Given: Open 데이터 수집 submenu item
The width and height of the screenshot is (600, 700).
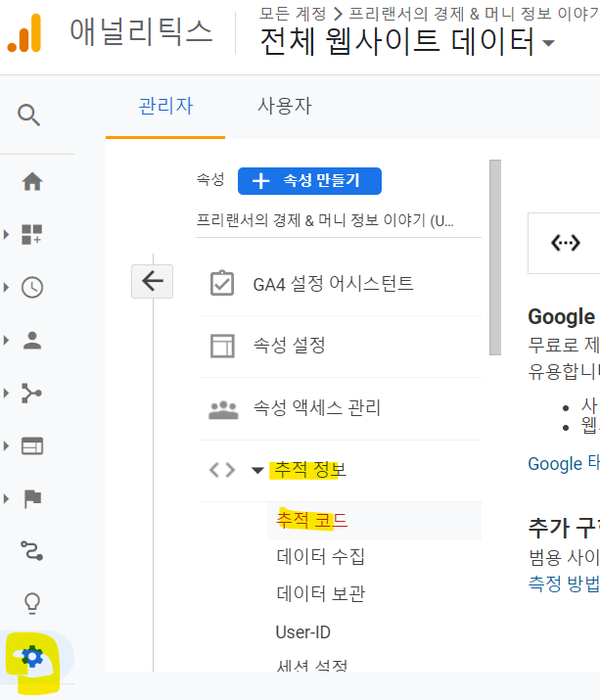Looking at the screenshot, I should click(x=320, y=557).
